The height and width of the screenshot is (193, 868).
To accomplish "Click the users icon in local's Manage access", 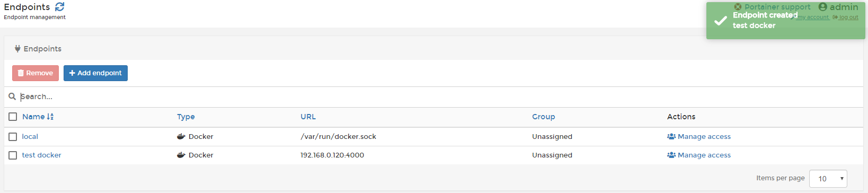I will [671, 136].
